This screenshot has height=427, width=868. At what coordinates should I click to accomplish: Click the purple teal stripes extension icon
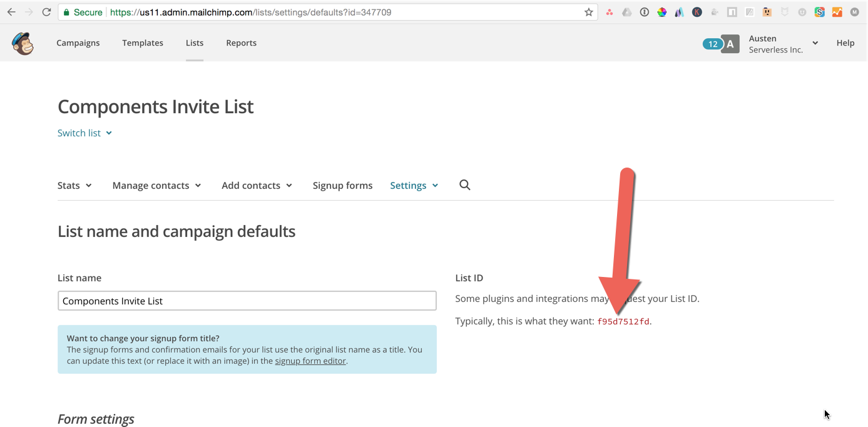click(x=679, y=12)
